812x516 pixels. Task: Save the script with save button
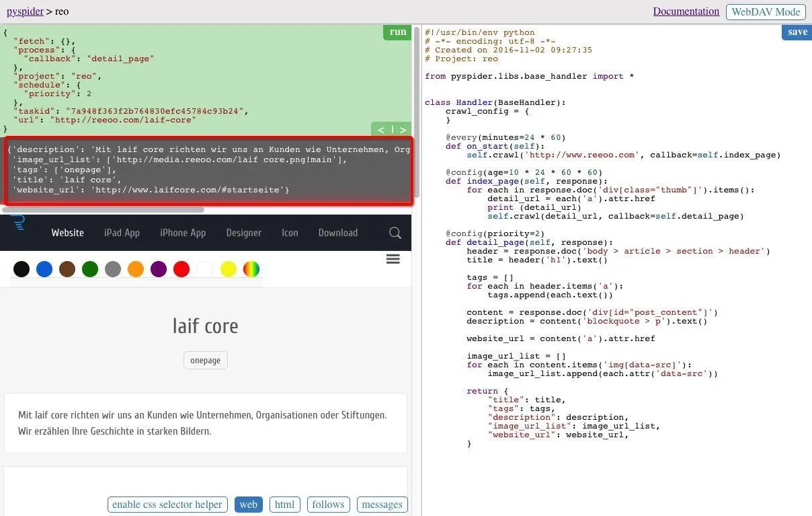tap(797, 32)
